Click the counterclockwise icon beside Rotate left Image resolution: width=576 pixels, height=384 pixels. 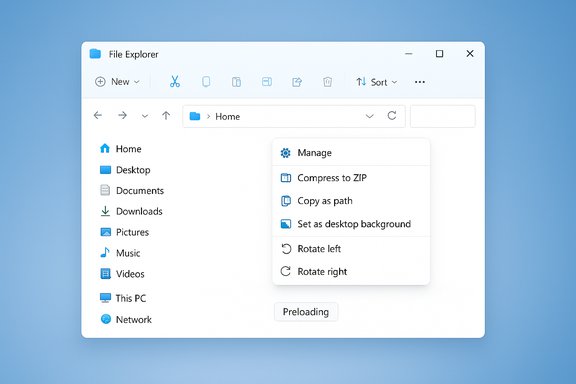pos(286,249)
